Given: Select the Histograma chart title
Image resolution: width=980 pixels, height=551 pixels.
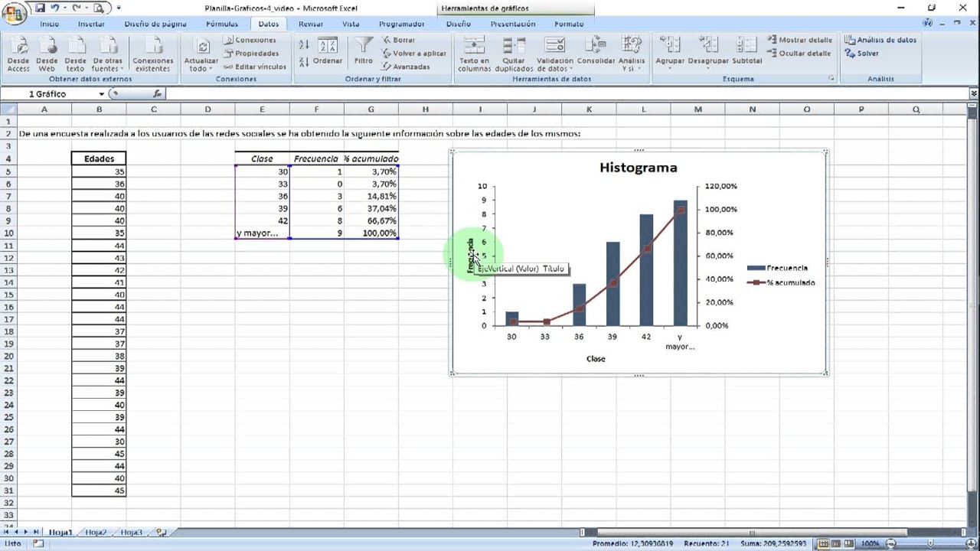Looking at the screenshot, I should click(638, 168).
